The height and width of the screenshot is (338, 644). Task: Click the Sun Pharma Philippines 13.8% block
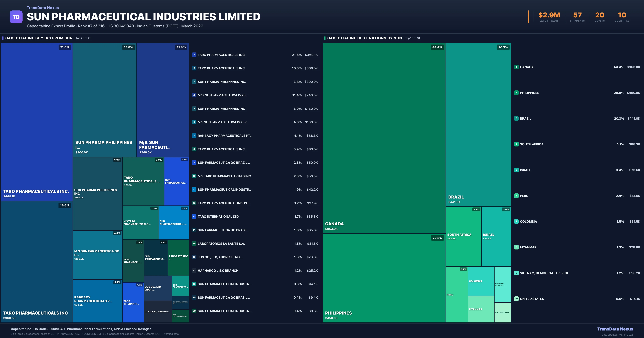[105, 100]
